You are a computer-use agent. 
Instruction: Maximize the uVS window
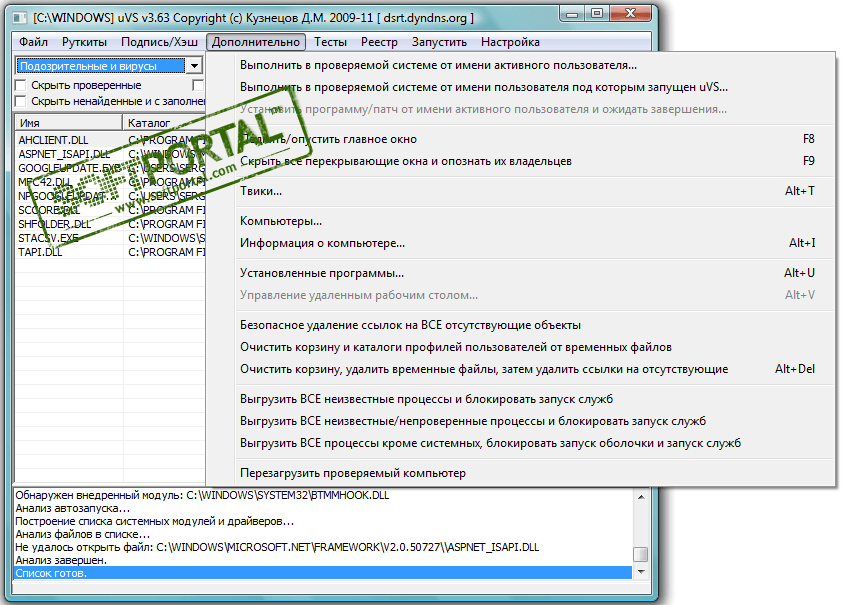point(597,14)
